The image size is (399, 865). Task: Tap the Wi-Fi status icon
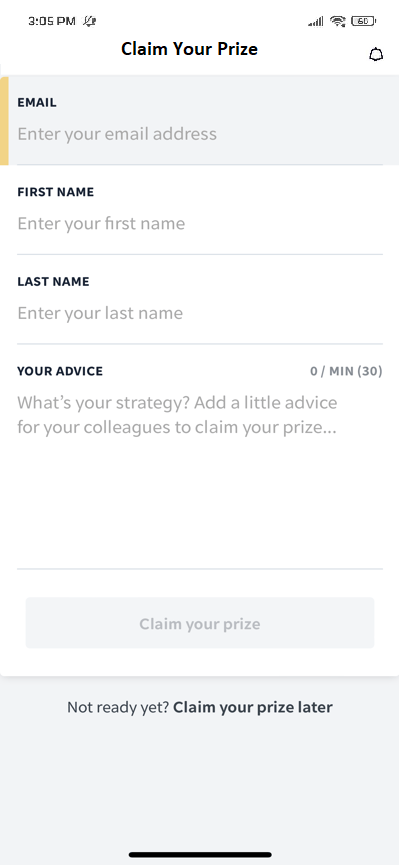click(x=337, y=22)
